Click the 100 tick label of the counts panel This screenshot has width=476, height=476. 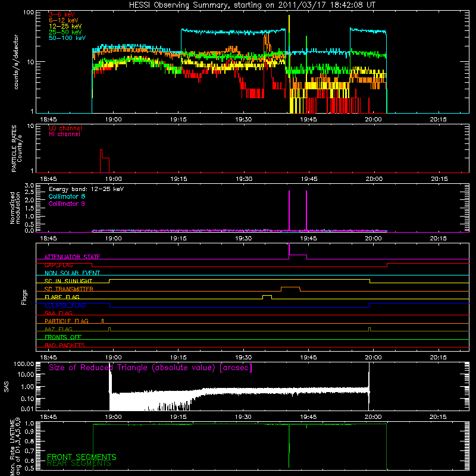tap(28, 12)
